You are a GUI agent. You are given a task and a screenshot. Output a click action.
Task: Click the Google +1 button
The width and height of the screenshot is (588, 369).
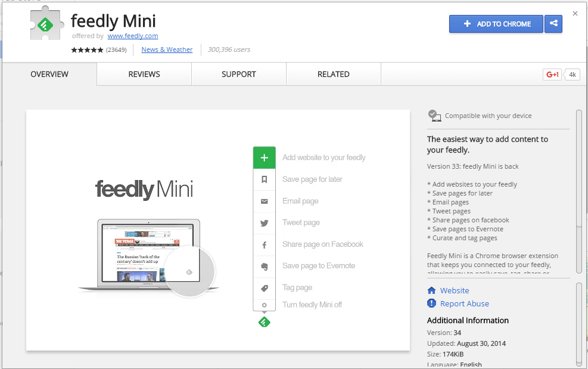552,75
